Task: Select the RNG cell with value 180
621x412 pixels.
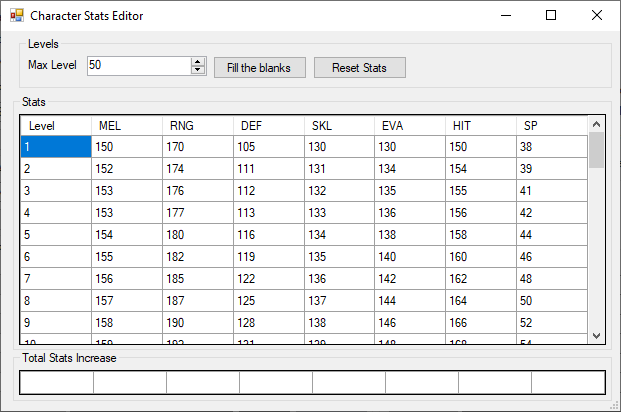Action: 198,235
